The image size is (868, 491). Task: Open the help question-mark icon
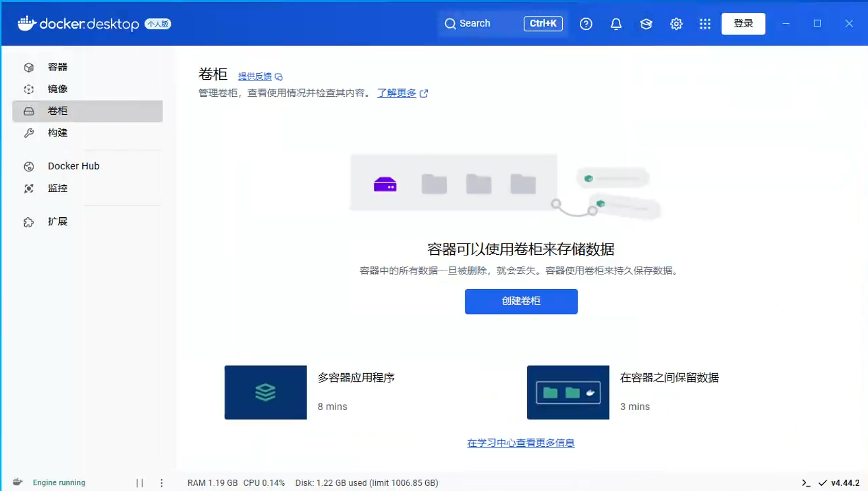tap(586, 24)
